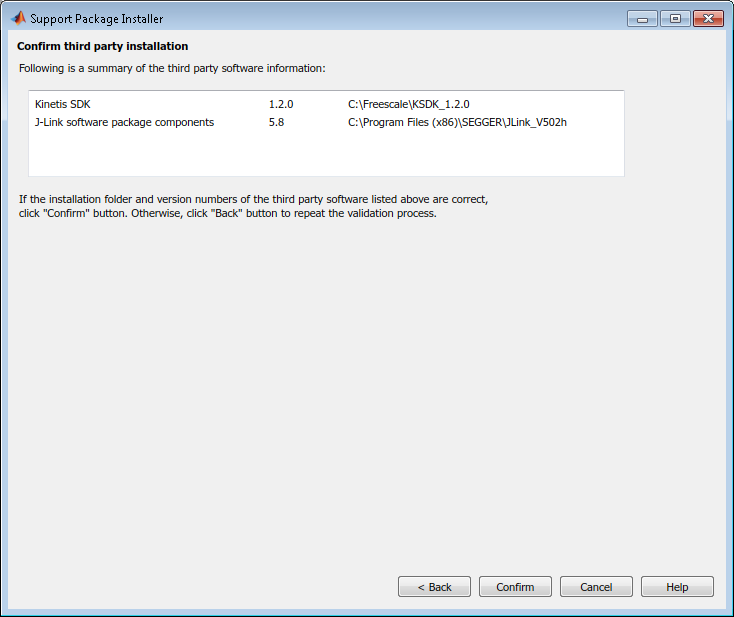
Task: Click the version value 5.8
Action: click(x=276, y=122)
